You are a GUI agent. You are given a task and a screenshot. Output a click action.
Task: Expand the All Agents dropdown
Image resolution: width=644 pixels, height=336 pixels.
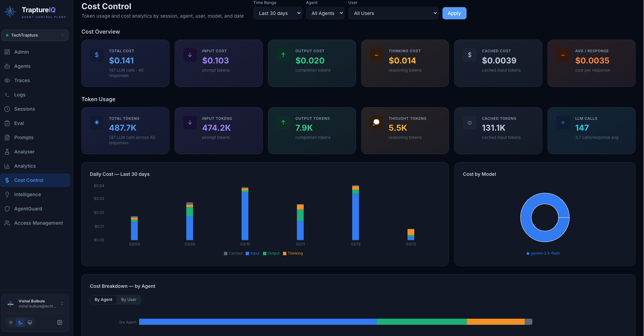325,13
